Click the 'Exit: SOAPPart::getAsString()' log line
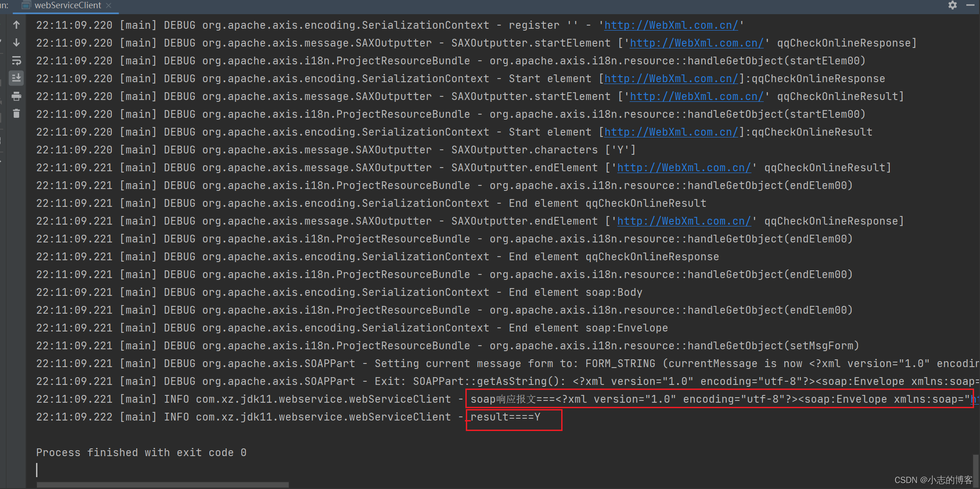 pos(507,381)
